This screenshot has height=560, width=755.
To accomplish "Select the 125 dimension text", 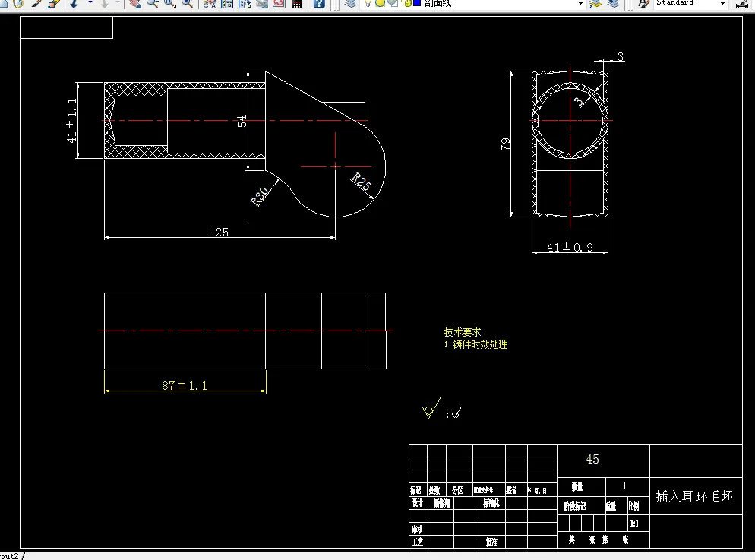I will click(x=219, y=232).
